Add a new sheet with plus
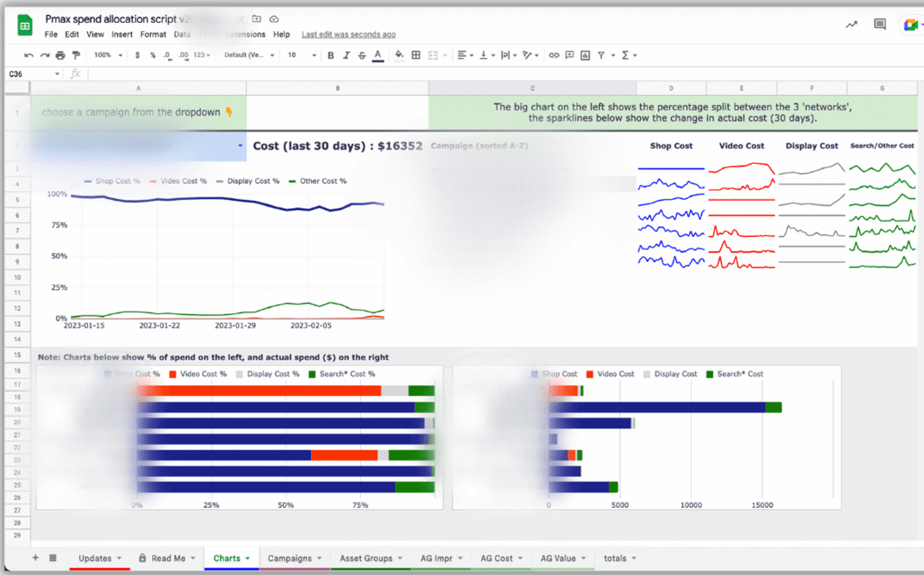 pyautogui.click(x=35, y=558)
